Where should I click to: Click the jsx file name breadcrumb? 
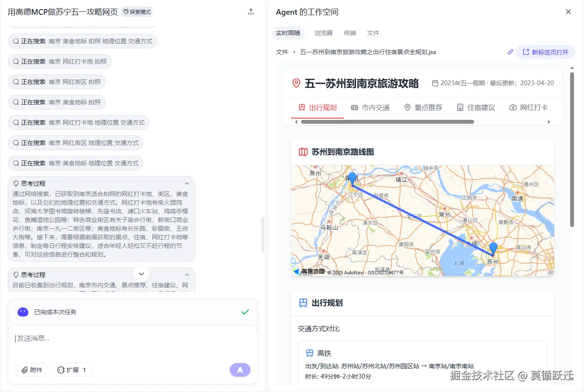(368, 52)
